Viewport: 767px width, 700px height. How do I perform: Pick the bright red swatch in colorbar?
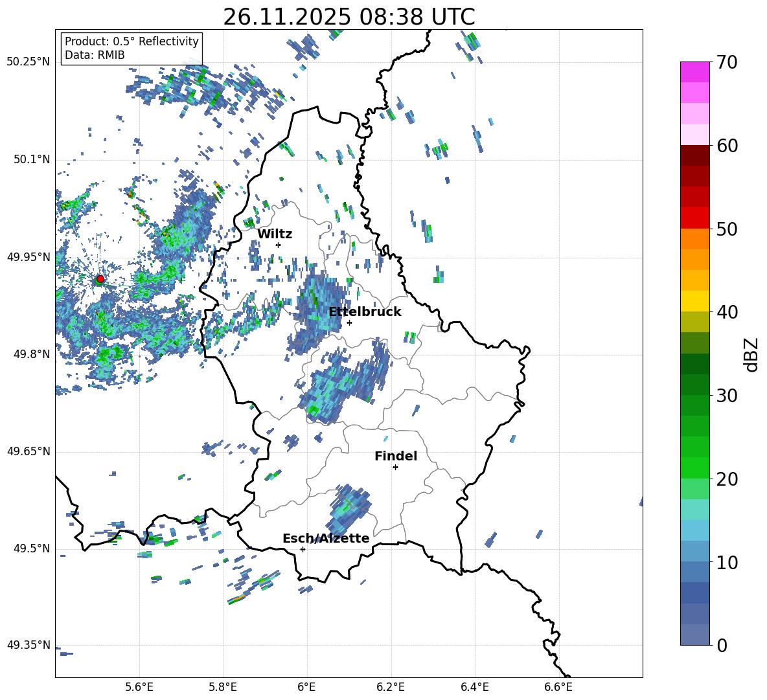coord(695,218)
